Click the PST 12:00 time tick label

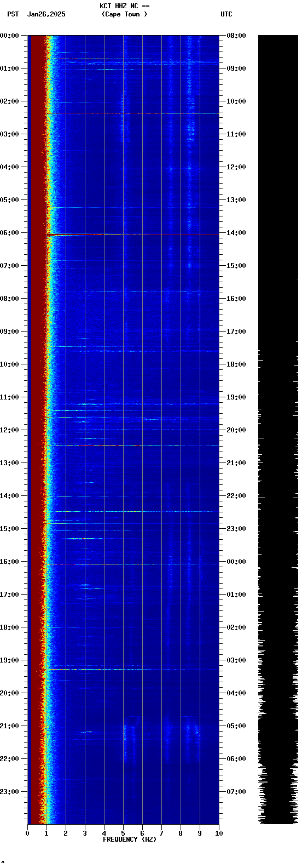coord(9,430)
